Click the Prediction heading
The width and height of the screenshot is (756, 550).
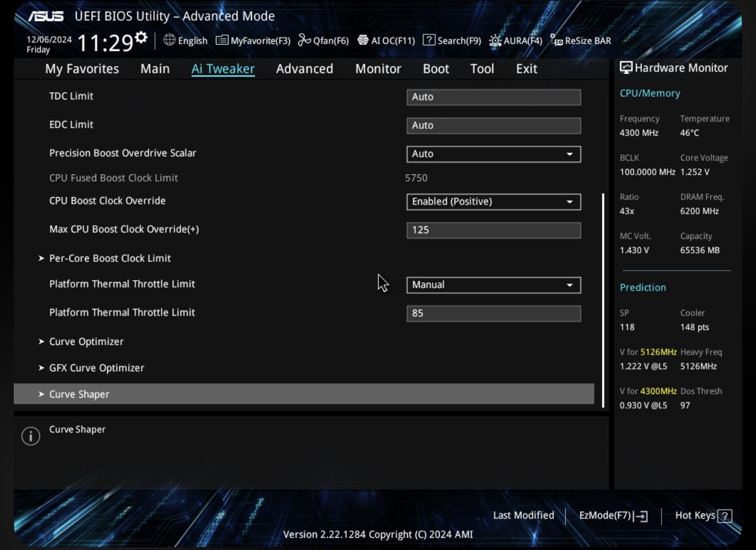click(x=643, y=288)
